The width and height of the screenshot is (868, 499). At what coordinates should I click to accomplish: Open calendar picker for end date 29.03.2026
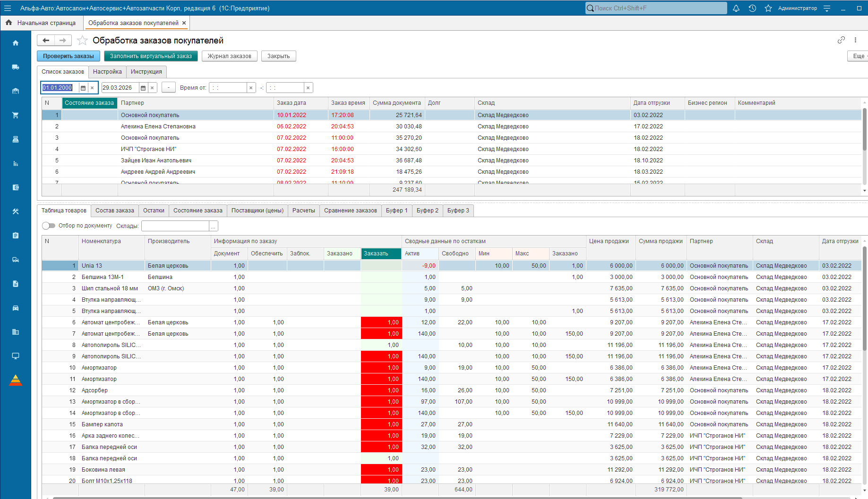[143, 88]
